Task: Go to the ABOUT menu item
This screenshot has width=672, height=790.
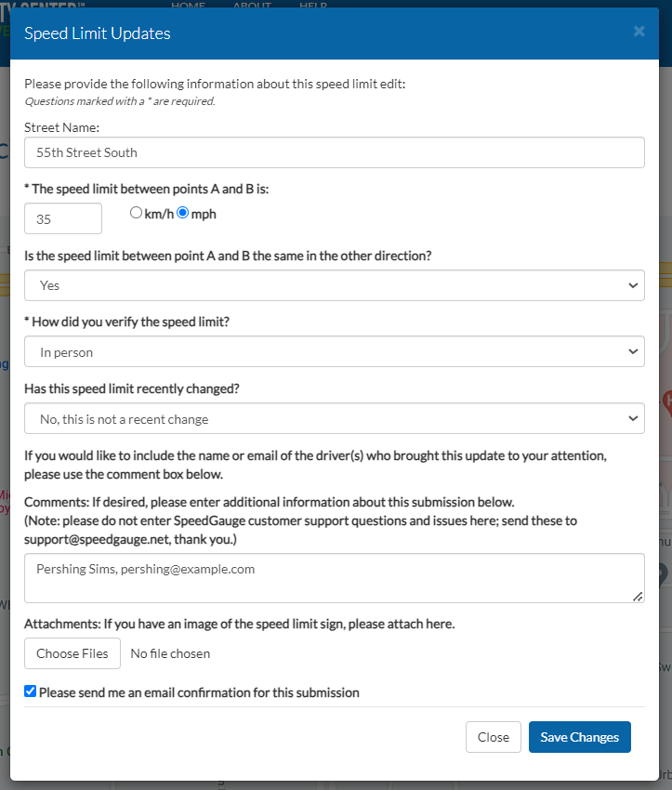Action: click(x=252, y=6)
